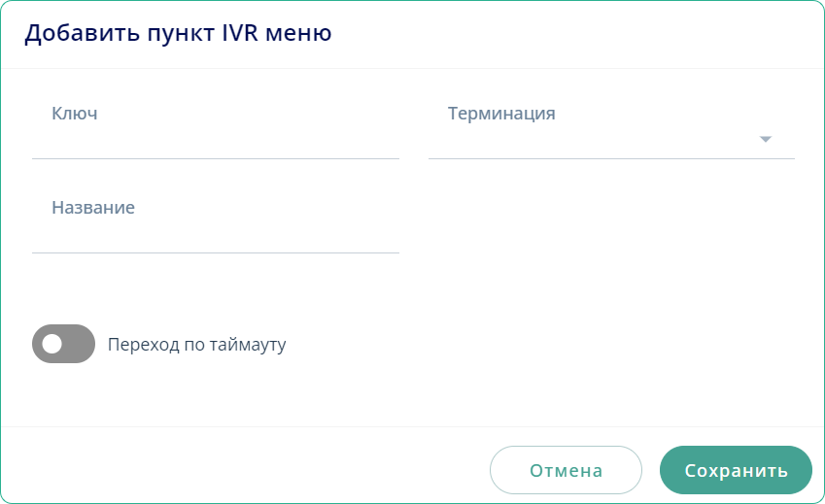
Task: Click the gray toggle track by Переход
Action: (78, 344)
